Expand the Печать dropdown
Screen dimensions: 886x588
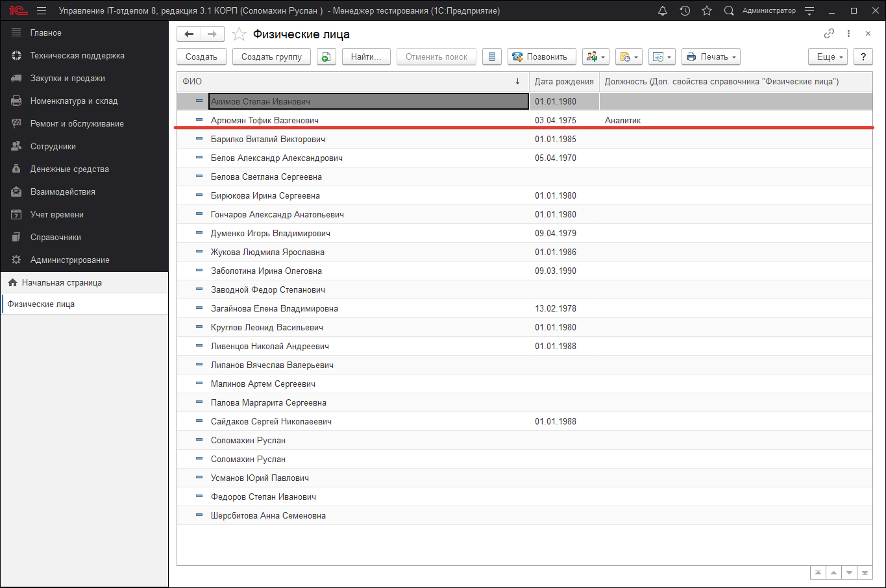(x=711, y=57)
